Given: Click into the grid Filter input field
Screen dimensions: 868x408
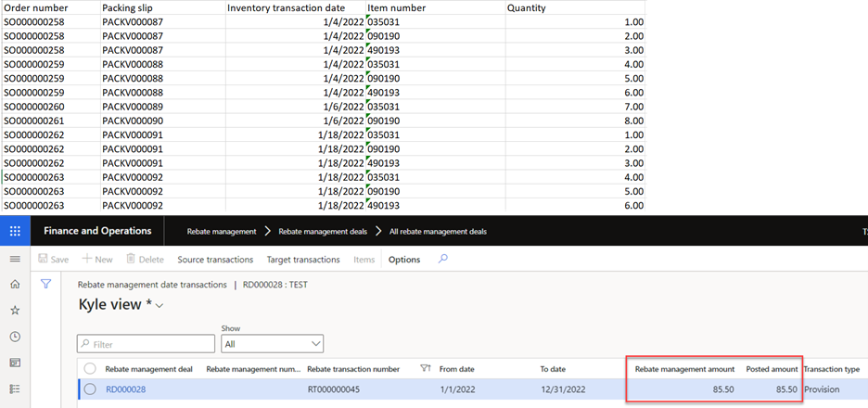Looking at the screenshot, I should click(x=148, y=344).
